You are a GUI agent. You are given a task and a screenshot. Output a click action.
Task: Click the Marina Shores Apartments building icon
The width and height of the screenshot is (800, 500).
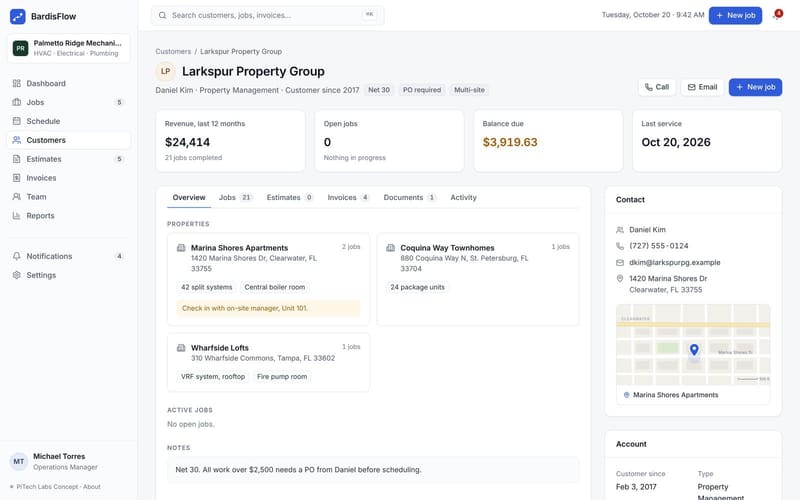[x=181, y=248]
